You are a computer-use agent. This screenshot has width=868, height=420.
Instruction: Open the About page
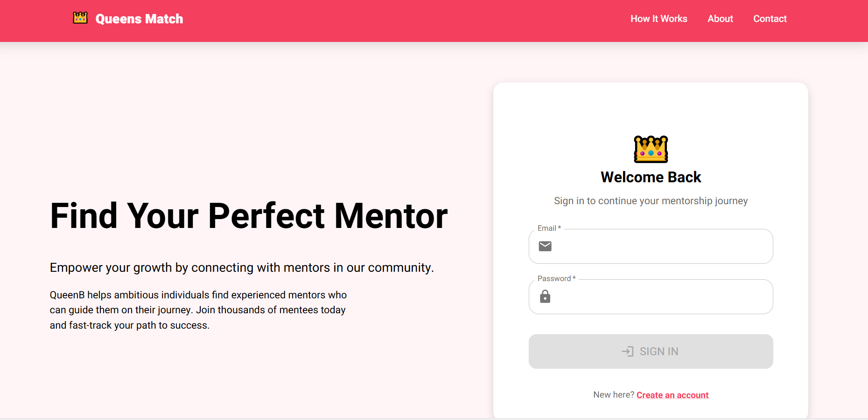(720, 19)
